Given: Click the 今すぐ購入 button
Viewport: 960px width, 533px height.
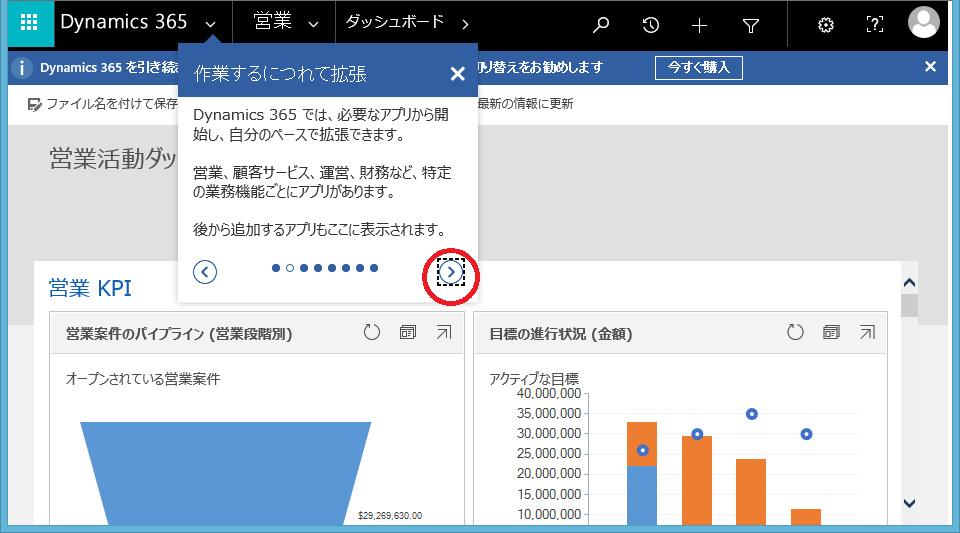Looking at the screenshot, I should click(x=699, y=67).
